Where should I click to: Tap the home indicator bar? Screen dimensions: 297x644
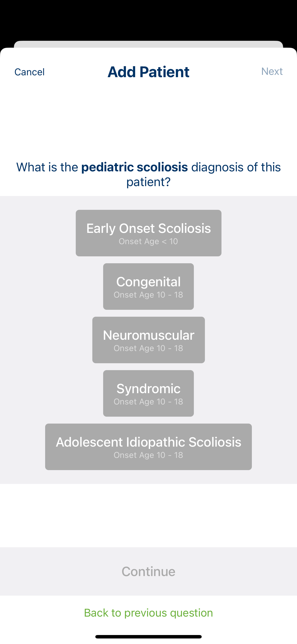pyautogui.click(x=148, y=636)
